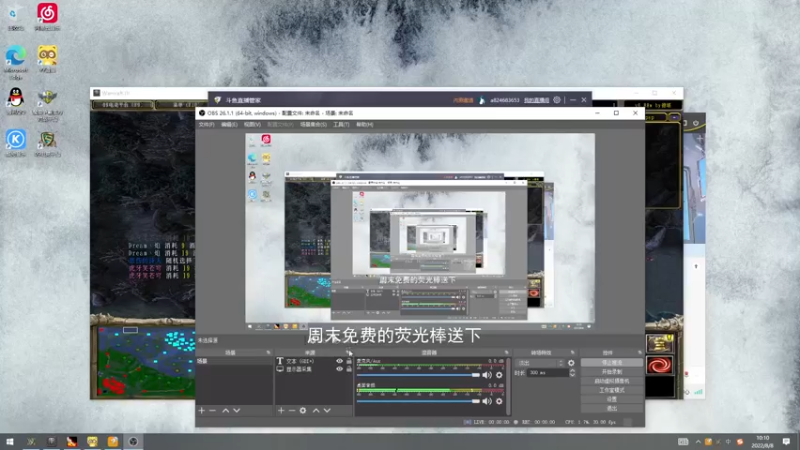The height and width of the screenshot is (450, 800).
Task: Open the Tools menu in OBS
Action: tap(341, 124)
